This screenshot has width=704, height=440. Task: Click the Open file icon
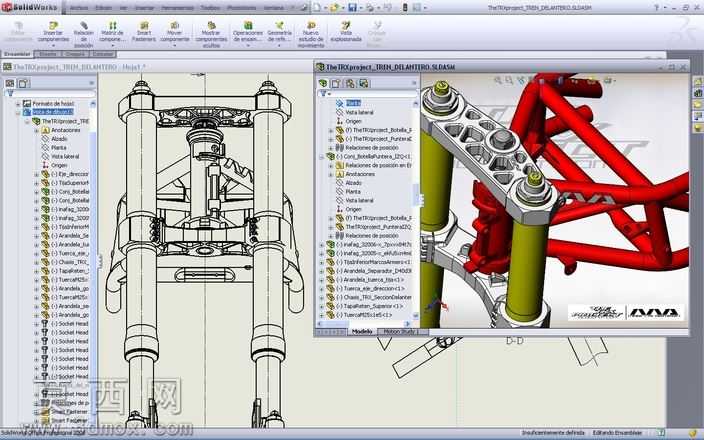coord(334,7)
